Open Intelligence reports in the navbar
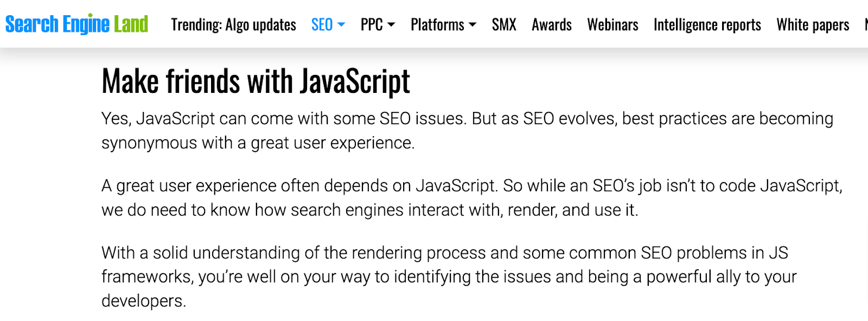The width and height of the screenshot is (868, 321). coord(707,25)
